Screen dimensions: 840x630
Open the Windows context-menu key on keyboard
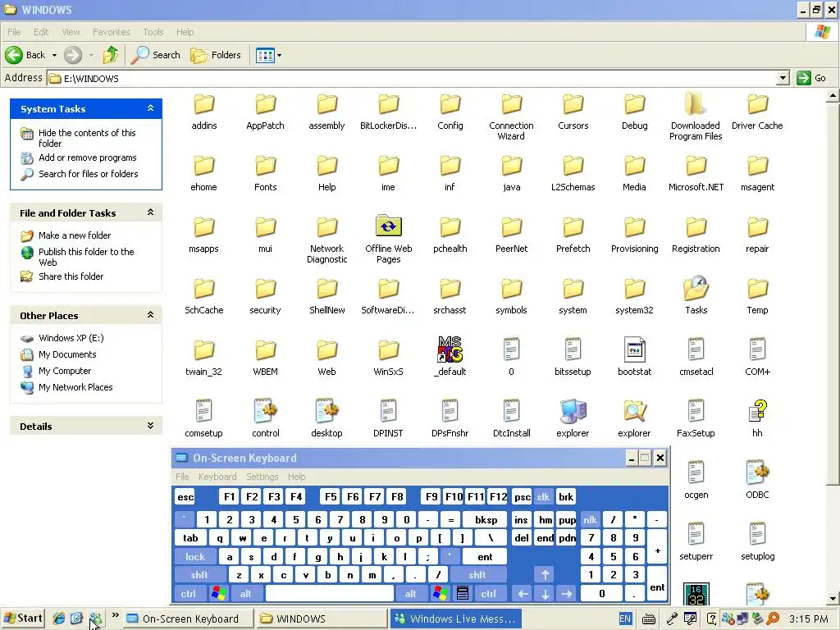pyautogui.click(x=463, y=593)
